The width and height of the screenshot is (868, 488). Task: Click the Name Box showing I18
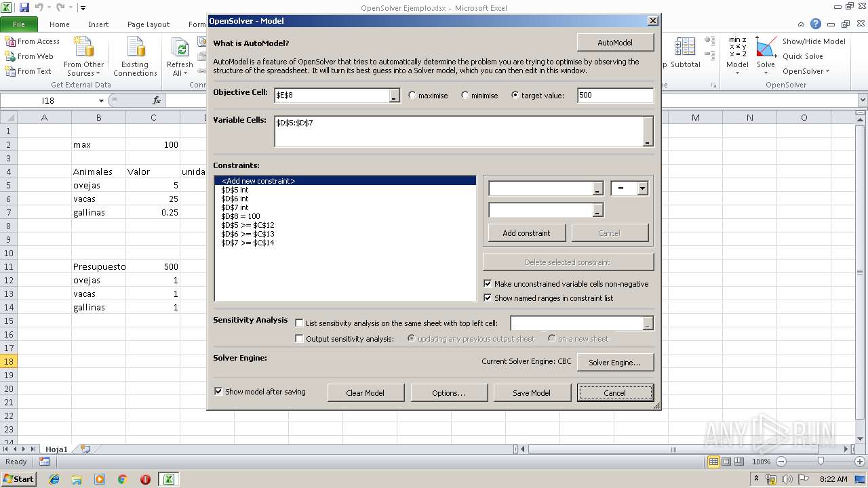pos(48,100)
